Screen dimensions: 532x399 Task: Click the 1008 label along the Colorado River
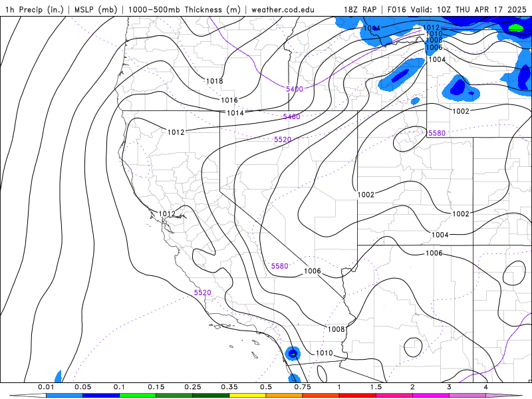(x=336, y=329)
